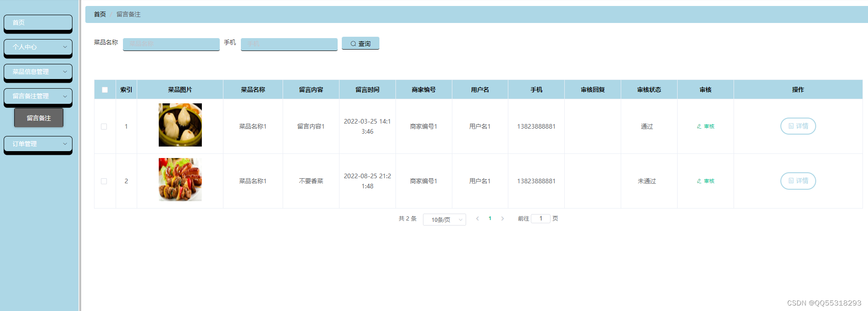The image size is (868, 311).
Task: Expand the 订单管理 sidebar menu
Action: 38,144
